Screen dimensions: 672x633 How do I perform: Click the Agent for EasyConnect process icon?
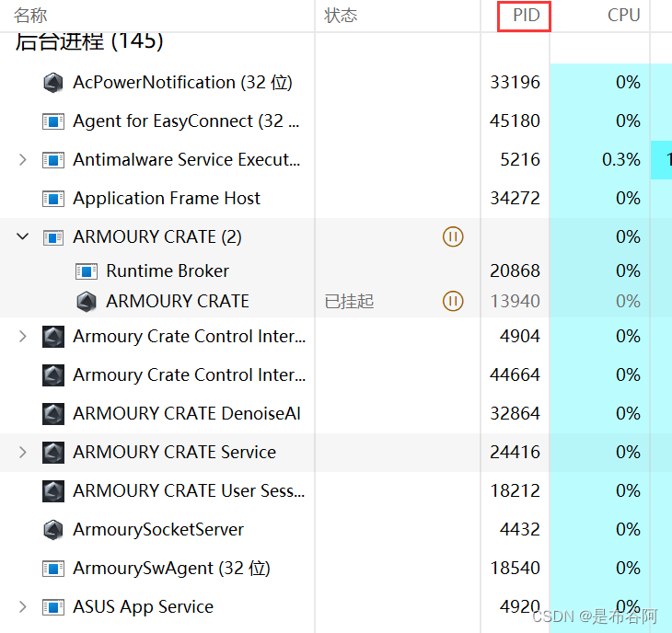pyautogui.click(x=53, y=121)
